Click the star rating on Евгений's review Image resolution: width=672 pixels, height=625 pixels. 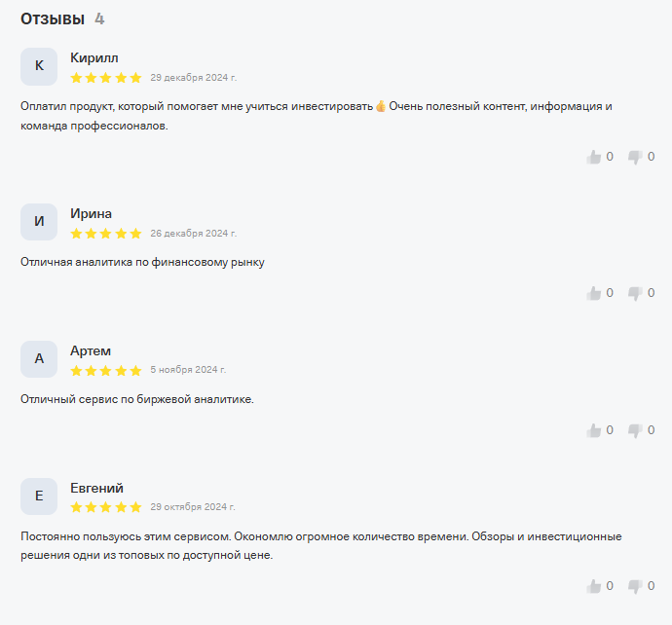(106, 507)
